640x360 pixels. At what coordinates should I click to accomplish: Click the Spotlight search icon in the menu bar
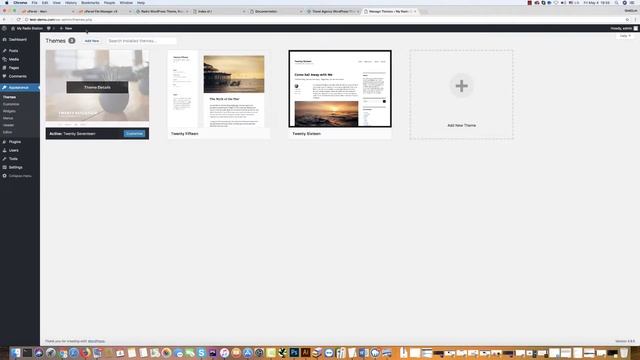(617, 2)
